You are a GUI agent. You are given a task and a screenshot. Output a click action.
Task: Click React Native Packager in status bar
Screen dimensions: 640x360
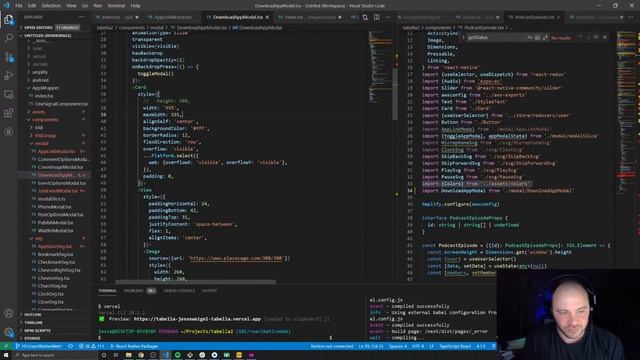click(x=134, y=346)
